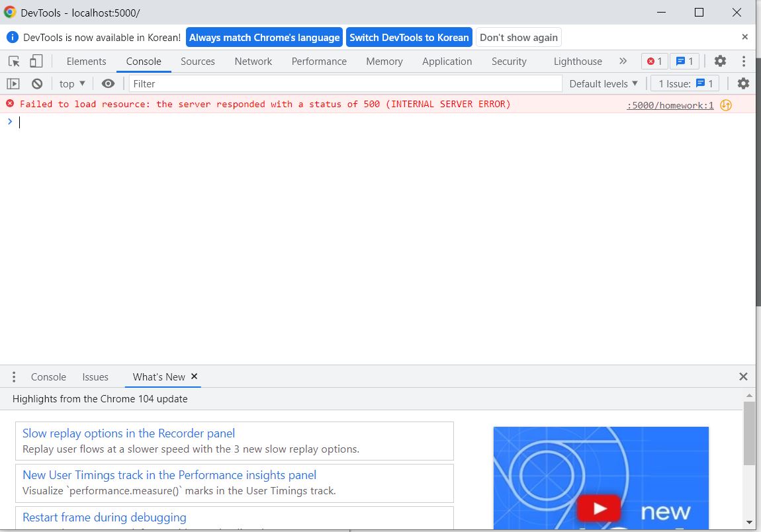Viewport: 761px width, 532px height.
Task: Open DevTools settings gear in main toolbar
Action: click(x=720, y=61)
